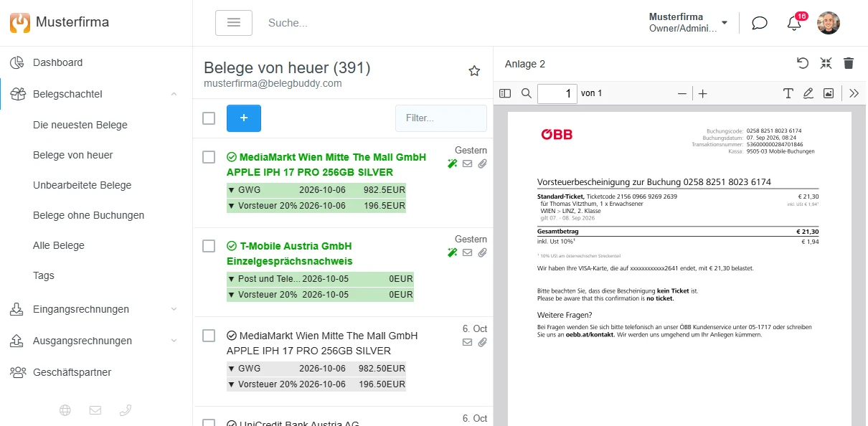This screenshot has width=868, height=426.
Task: Expand Post und Tele... 0EUR booking row
Action: [320, 279]
